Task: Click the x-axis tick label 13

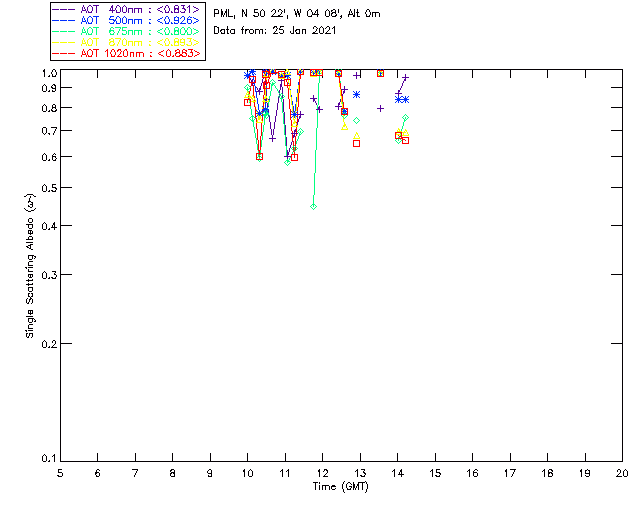Action: (360, 474)
